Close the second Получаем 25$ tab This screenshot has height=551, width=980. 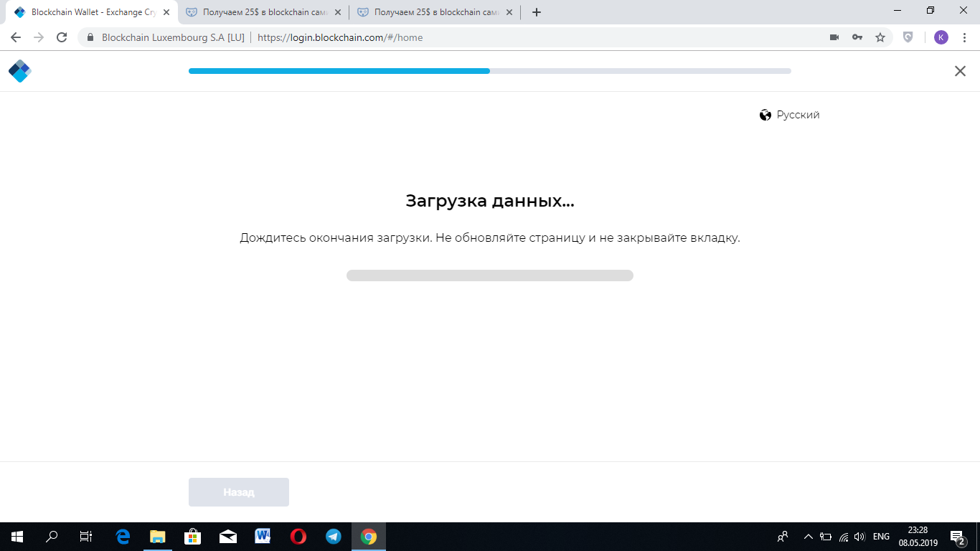click(x=338, y=12)
